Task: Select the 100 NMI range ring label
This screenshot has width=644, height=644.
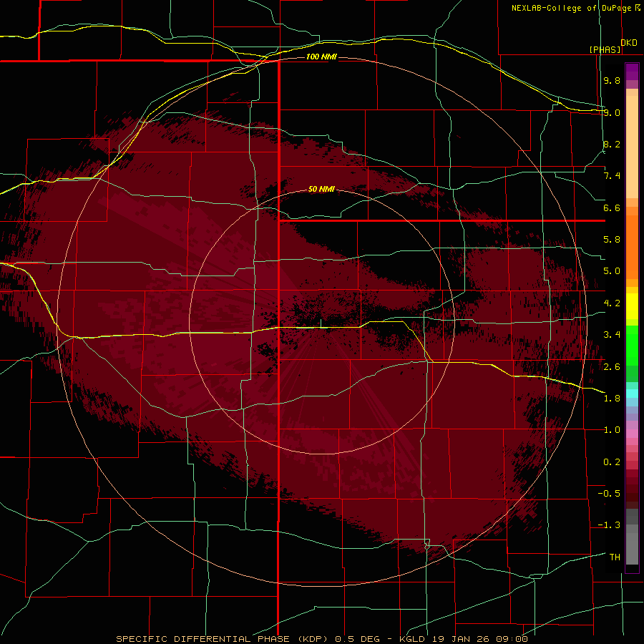Action: coord(321,57)
